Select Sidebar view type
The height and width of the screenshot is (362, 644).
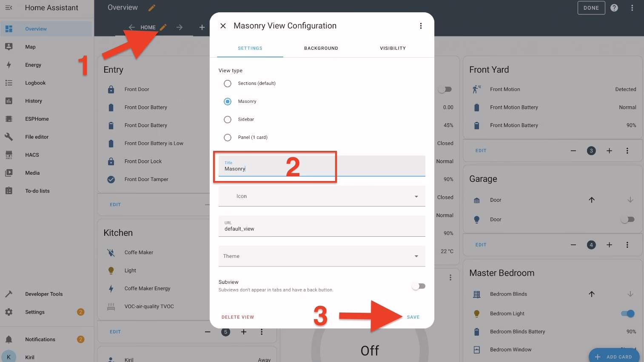click(228, 119)
